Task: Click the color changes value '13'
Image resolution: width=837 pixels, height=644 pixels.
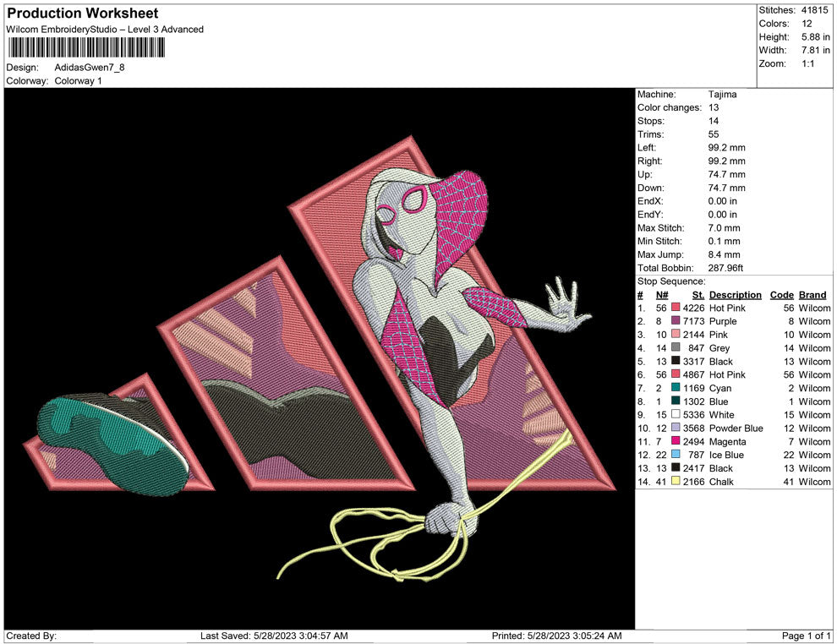Action: click(714, 108)
